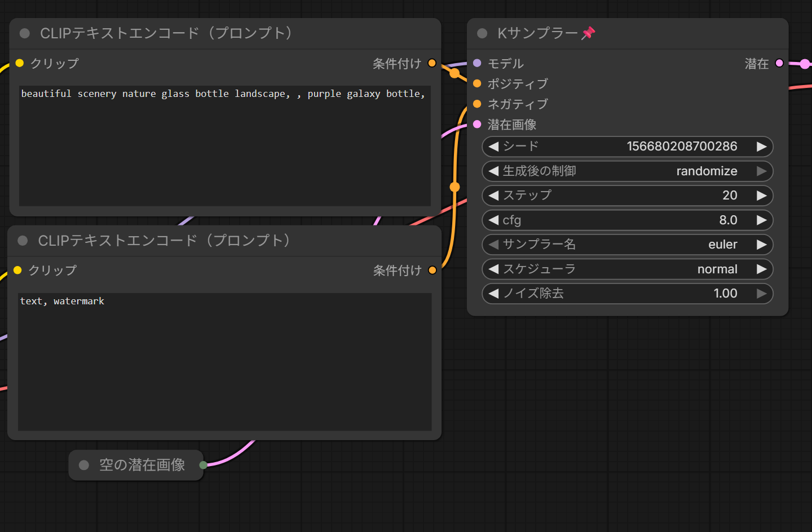The image size is (812, 532).
Task: Select the ポジティブ input port on Kサンプラー
Action: coord(477,83)
